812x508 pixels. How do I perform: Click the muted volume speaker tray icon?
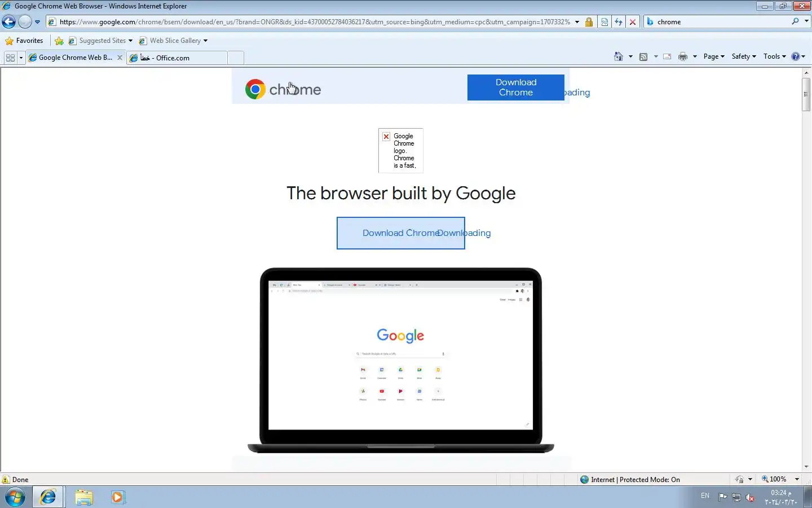pyautogui.click(x=750, y=497)
